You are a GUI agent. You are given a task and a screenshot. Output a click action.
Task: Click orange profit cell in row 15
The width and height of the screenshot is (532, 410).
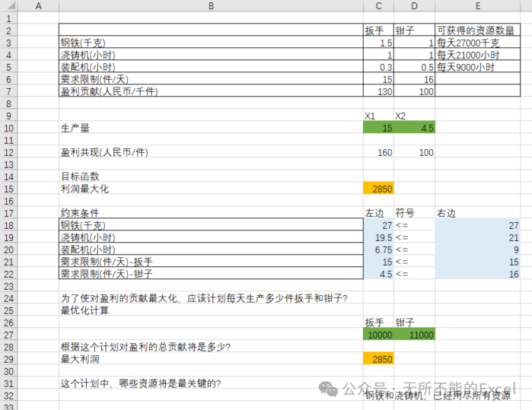point(379,189)
